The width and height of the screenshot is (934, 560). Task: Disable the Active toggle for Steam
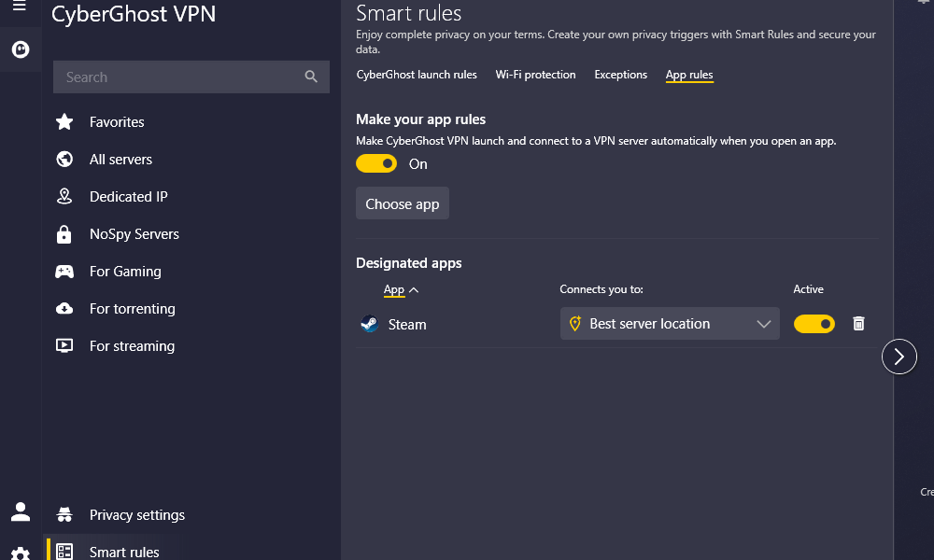coord(814,323)
